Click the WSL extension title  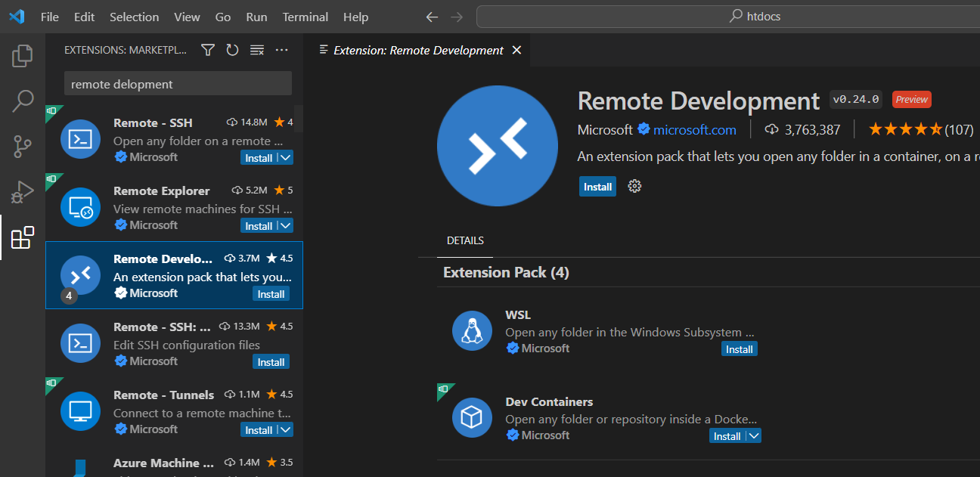coord(518,314)
